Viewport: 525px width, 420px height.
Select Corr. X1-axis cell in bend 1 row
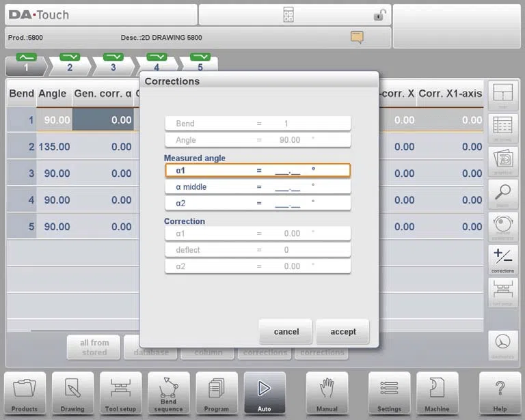pos(450,120)
